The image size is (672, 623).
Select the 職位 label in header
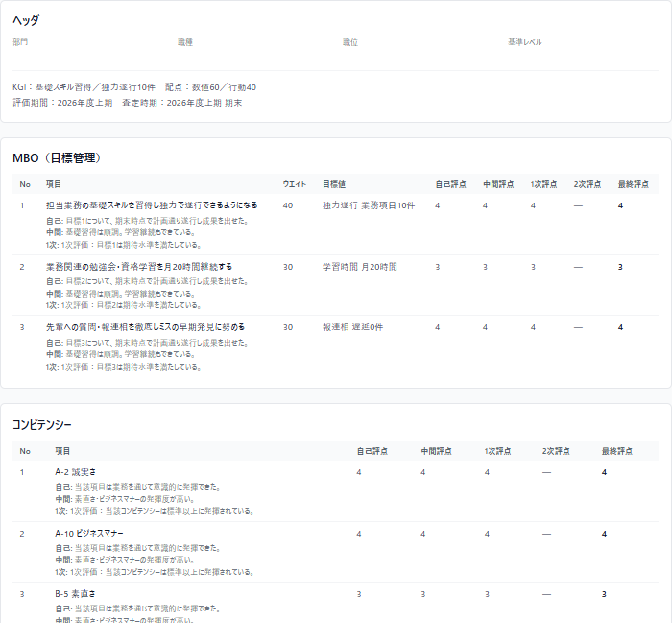[350, 42]
